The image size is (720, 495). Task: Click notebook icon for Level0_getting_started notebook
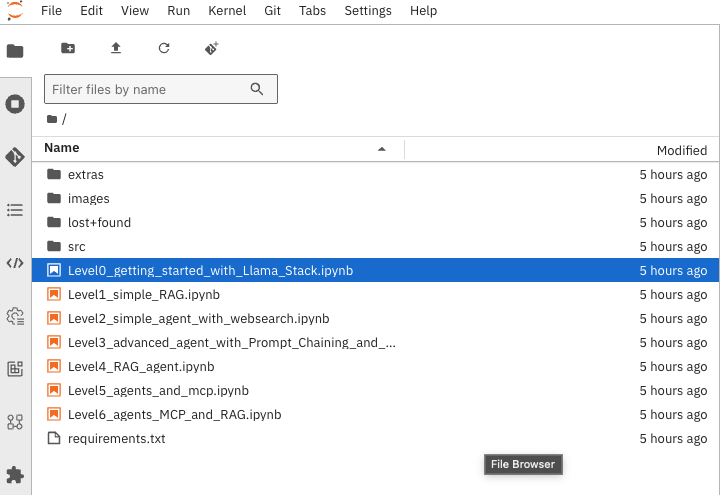click(x=54, y=270)
